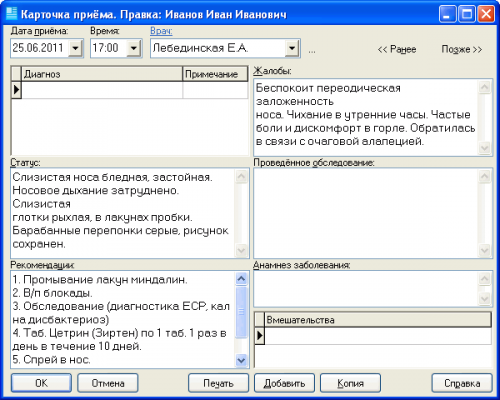
Task: Select the Диагноз table row marker arrow
Action: (16, 90)
